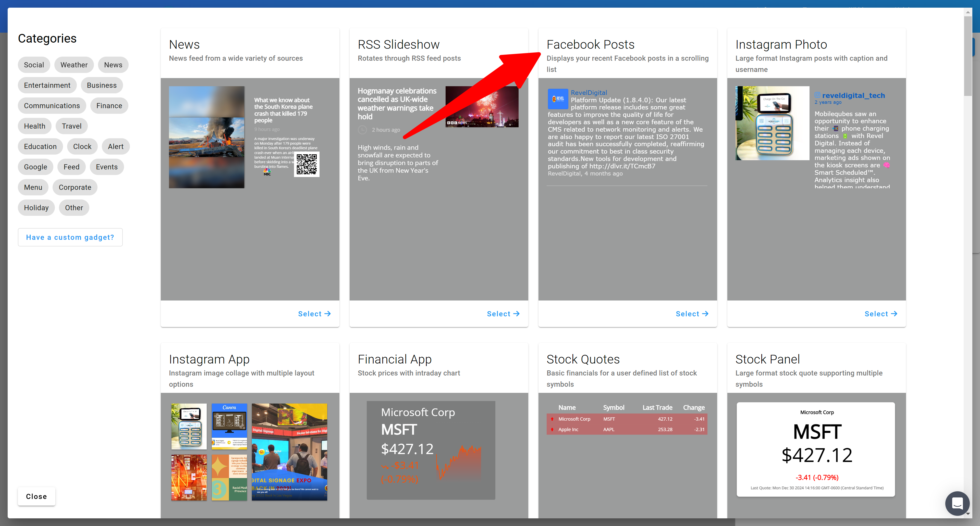Select the News gadget
Screen dimensions: 980x526
click(314, 314)
